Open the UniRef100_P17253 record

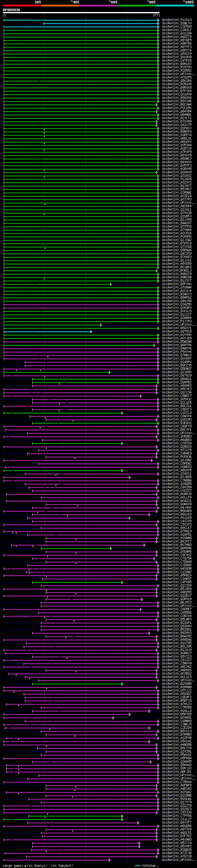(x=177, y=321)
